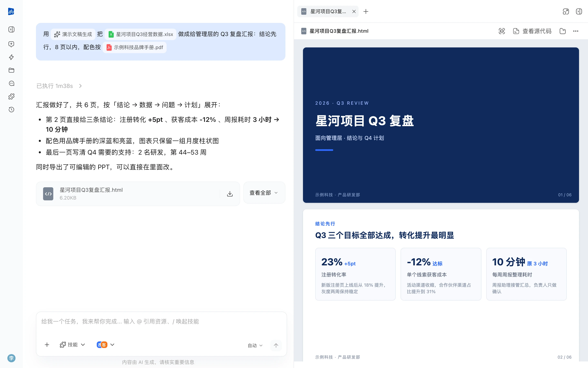
Task: Click the plus attach button in the input box
Action: pyautogui.click(x=47, y=345)
